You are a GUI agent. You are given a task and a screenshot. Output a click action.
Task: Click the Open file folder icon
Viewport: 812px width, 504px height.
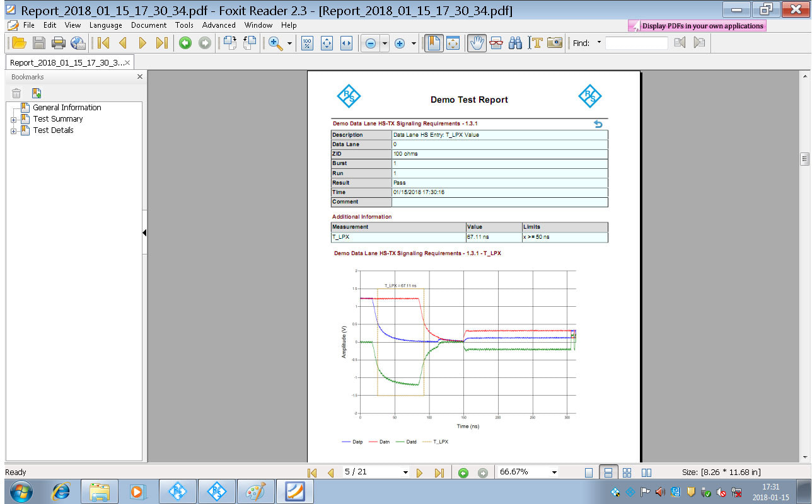coord(19,43)
